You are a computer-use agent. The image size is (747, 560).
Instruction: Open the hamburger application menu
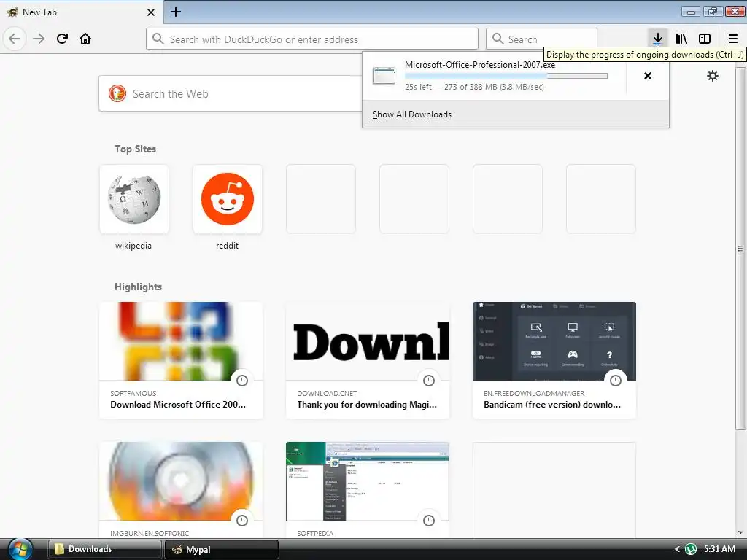tap(733, 39)
